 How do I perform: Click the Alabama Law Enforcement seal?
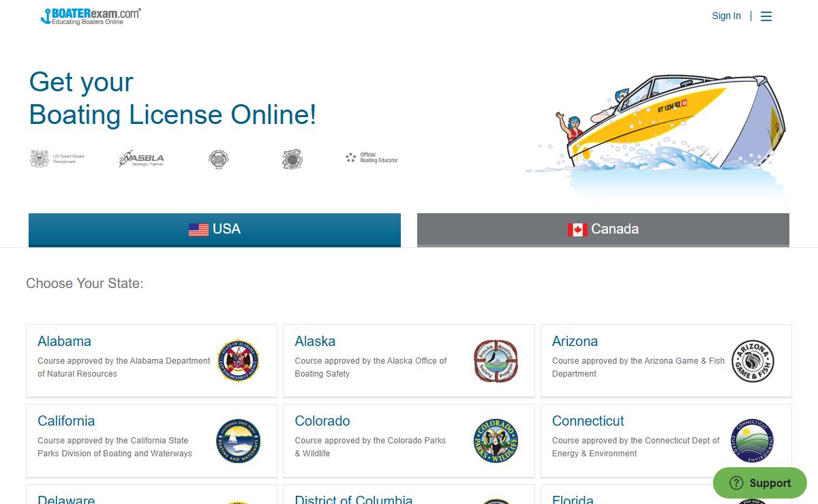239,361
